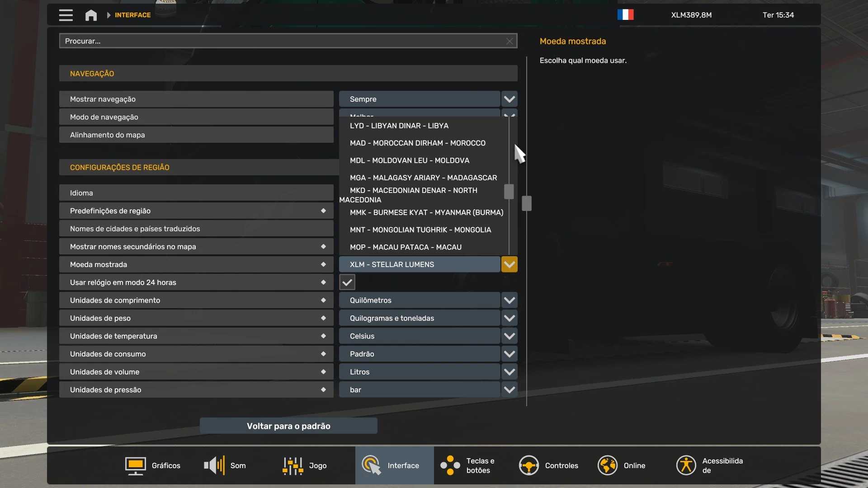
Task: Select MNT - Mongolian Tughrik currency option
Action: 420,230
